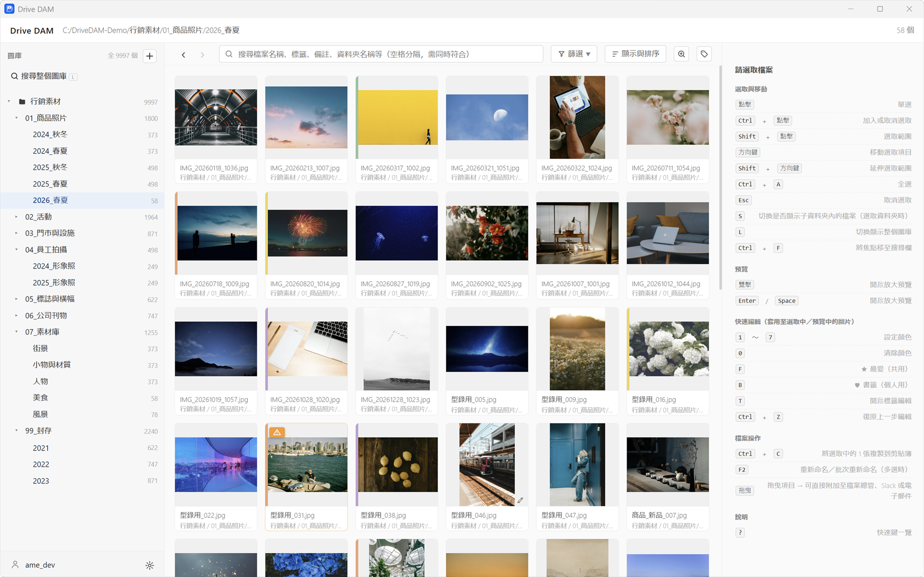Select the white flowers photo 型錄用_016.jpg
924x577 pixels.
point(668,349)
